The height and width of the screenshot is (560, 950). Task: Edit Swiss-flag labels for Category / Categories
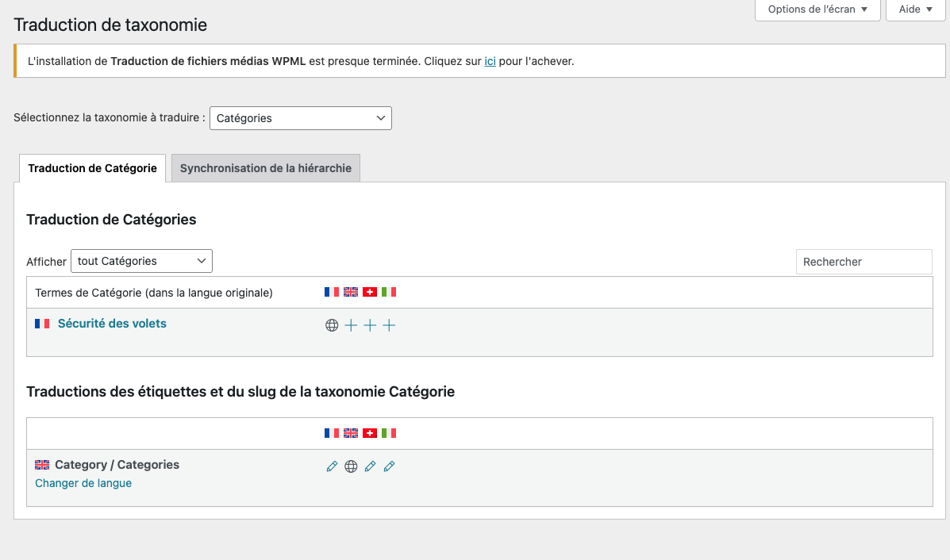(370, 466)
